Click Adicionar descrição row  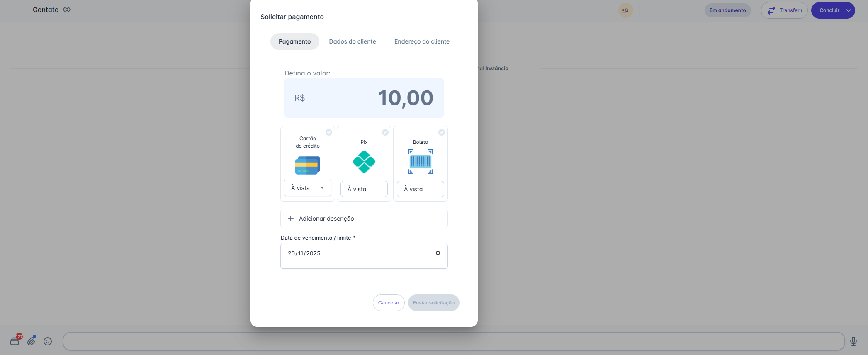tap(364, 219)
